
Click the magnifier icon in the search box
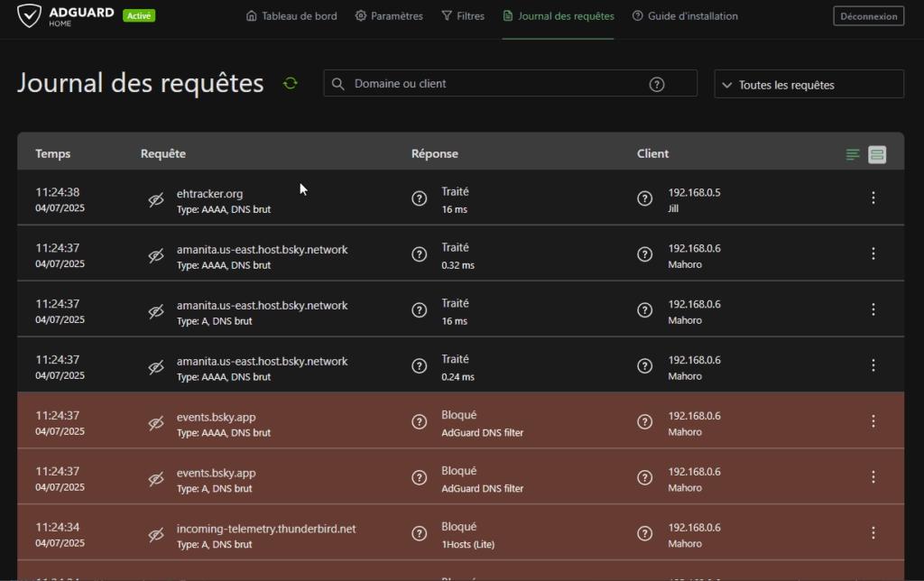tap(337, 84)
